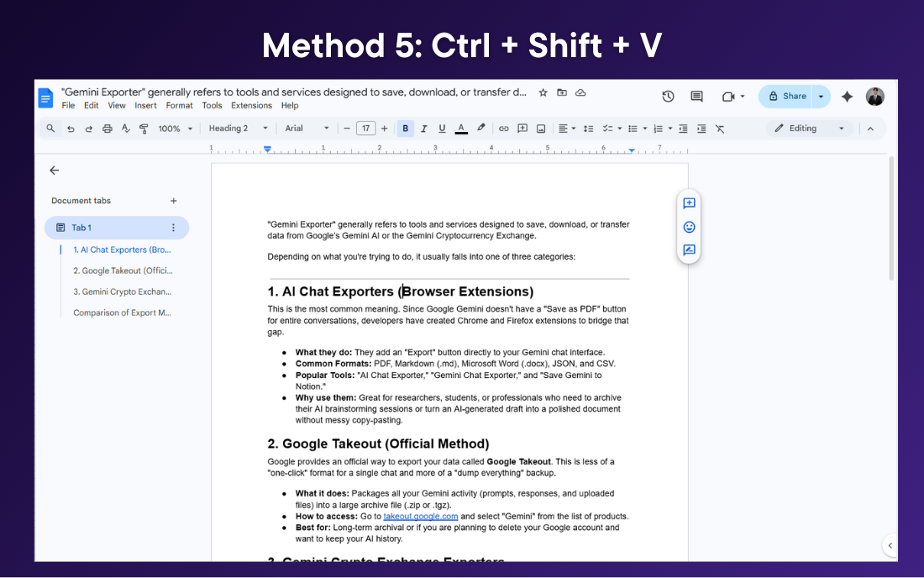Viewport: 924px width, 578px height.
Task: Open the Arial font dropdown
Action: pos(307,129)
